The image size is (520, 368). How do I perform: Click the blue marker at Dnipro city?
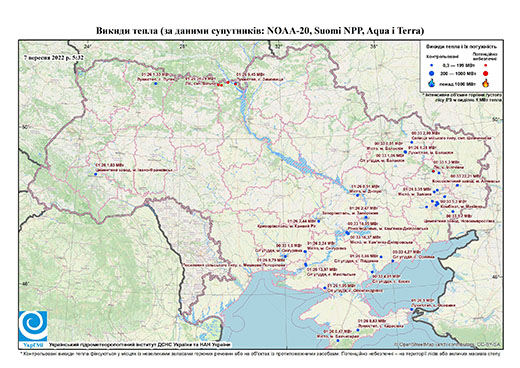(x=357, y=195)
